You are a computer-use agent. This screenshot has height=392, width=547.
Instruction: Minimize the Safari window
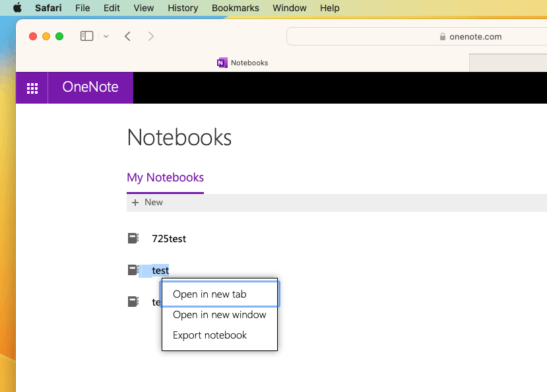[x=46, y=36]
